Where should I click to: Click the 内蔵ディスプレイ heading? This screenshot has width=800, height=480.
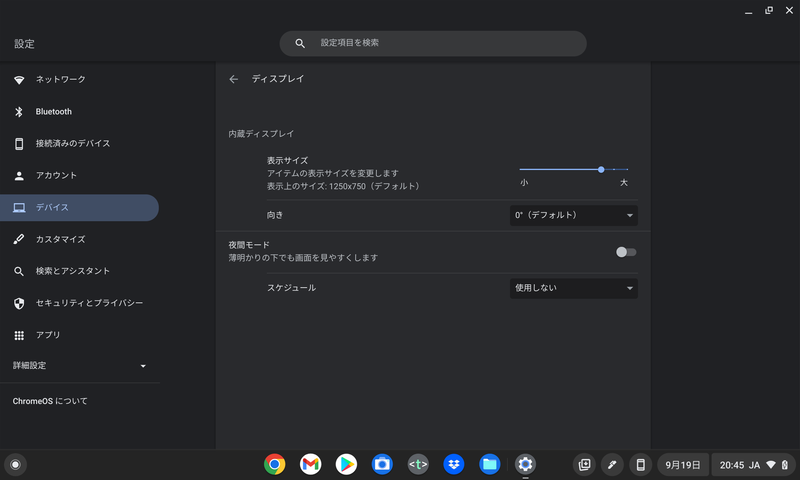[x=261, y=134]
